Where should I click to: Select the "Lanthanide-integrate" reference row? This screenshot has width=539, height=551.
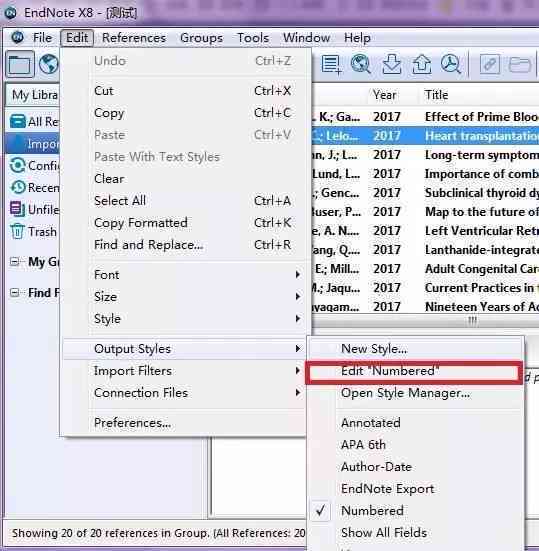425,249
